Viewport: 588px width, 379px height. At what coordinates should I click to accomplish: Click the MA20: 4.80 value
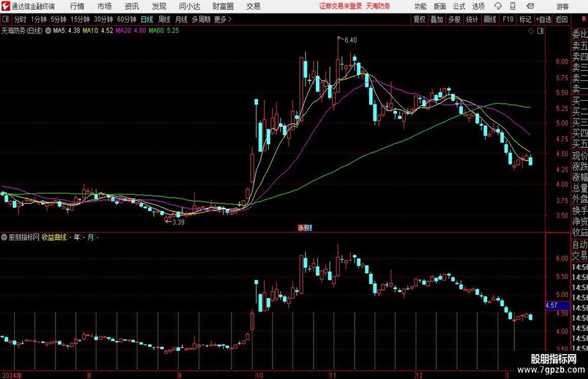point(131,30)
